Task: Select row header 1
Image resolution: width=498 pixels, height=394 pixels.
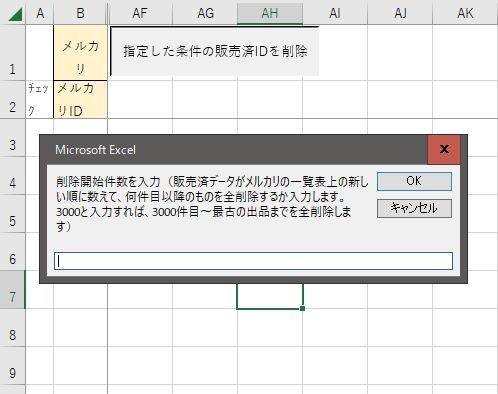Action: coord(13,53)
